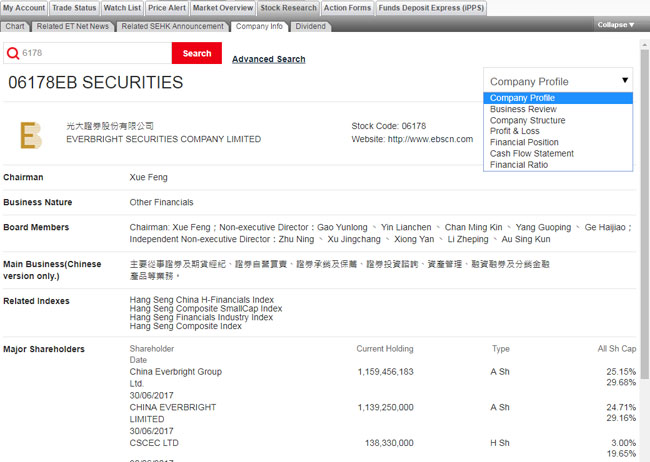Screen dimensions: 650x462
Task: Click the website link http://www.ebscn.com
Action: tap(430, 139)
